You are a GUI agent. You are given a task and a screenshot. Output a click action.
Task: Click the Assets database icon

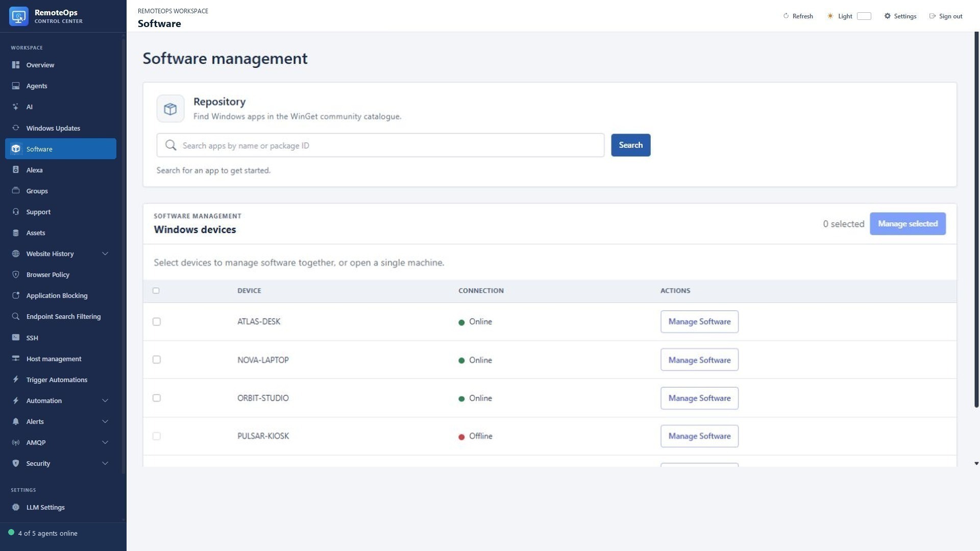16,233
